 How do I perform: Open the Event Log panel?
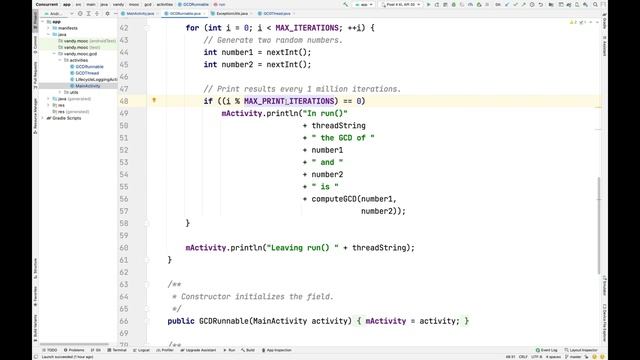tap(547, 350)
